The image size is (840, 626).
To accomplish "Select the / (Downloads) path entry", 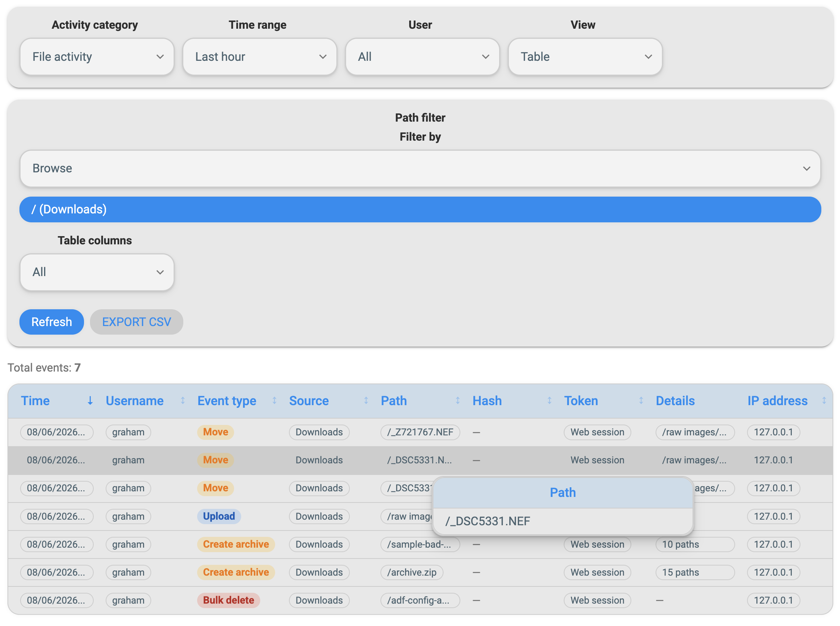I will point(420,209).
